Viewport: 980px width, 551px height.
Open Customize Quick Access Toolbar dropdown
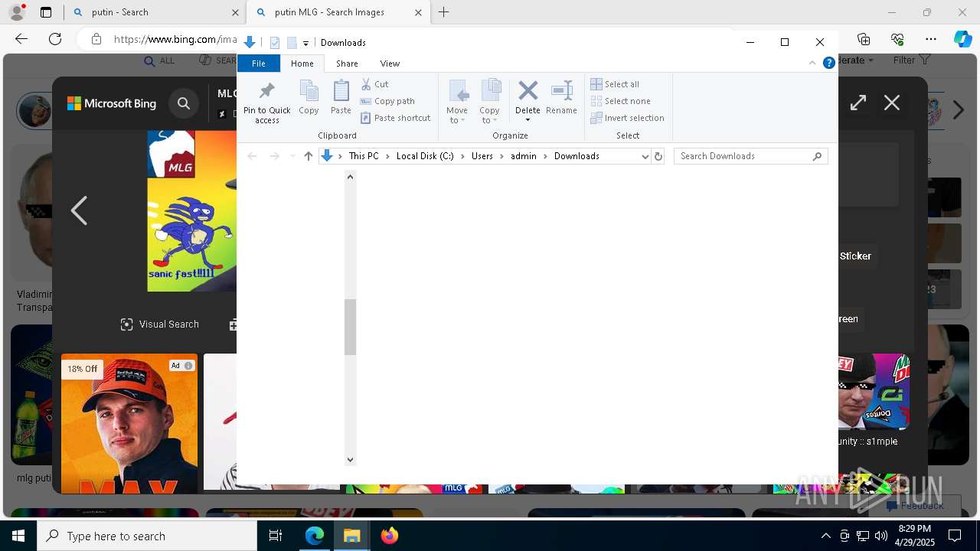click(305, 43)
